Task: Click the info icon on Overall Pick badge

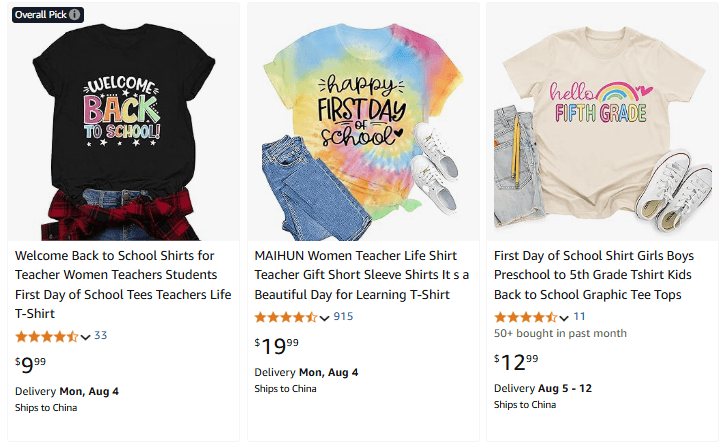Action: (x=75, y=15)
